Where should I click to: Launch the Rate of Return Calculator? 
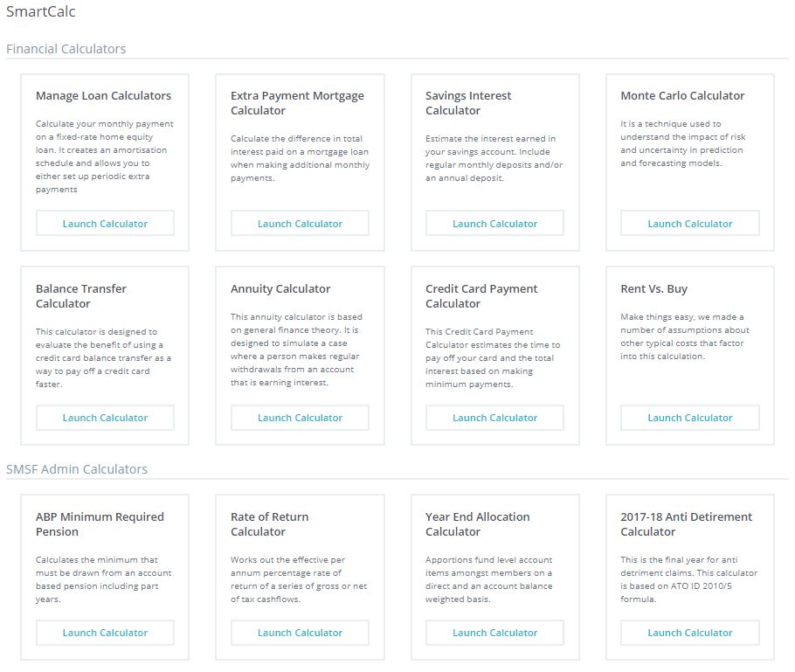300,633
